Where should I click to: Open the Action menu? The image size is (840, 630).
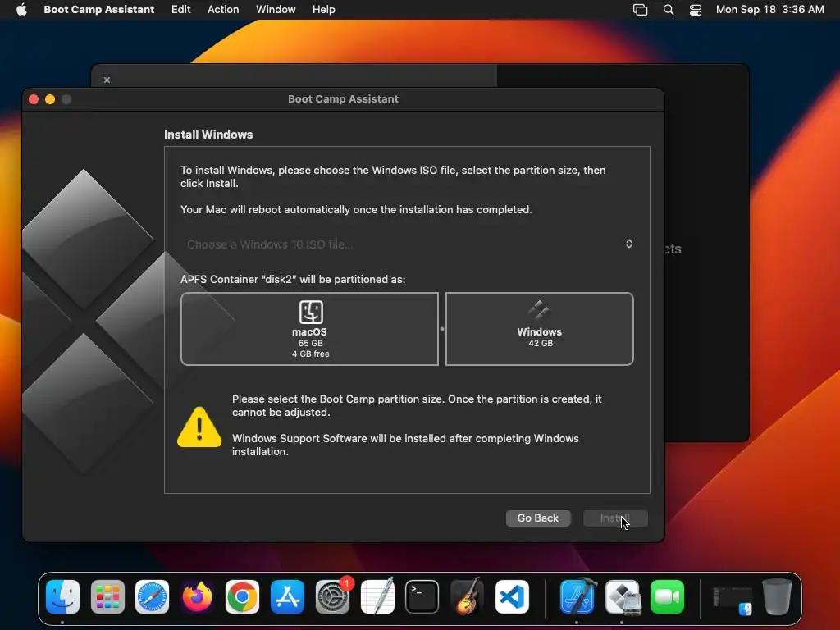tap(223, 9)
